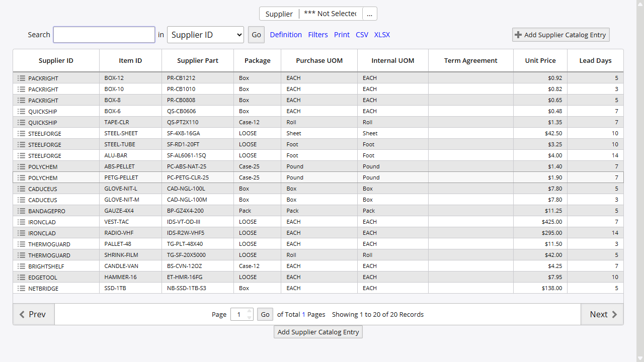
Task: Export the catalog to CSV
Action: 362,35
